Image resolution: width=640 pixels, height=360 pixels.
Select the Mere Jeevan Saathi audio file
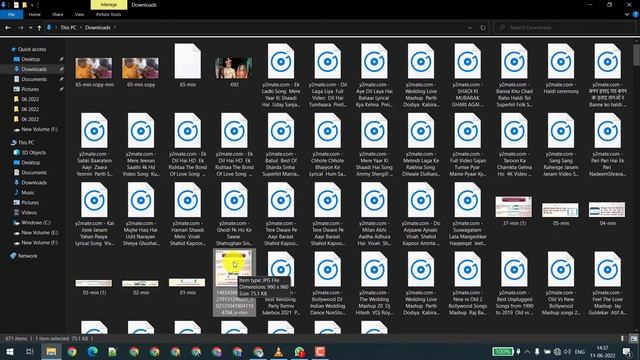pos(141,145)
